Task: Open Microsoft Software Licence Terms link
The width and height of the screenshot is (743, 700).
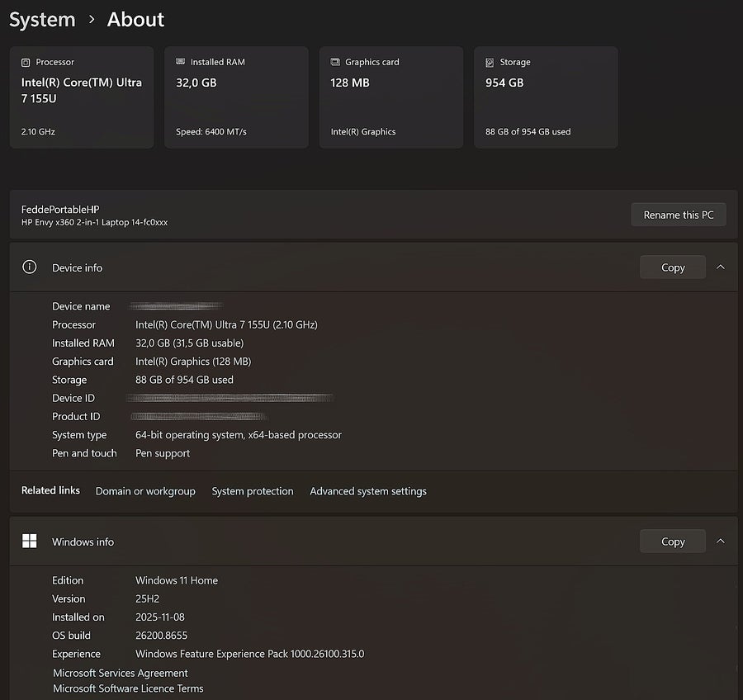Action: click(x=128, y=688)
